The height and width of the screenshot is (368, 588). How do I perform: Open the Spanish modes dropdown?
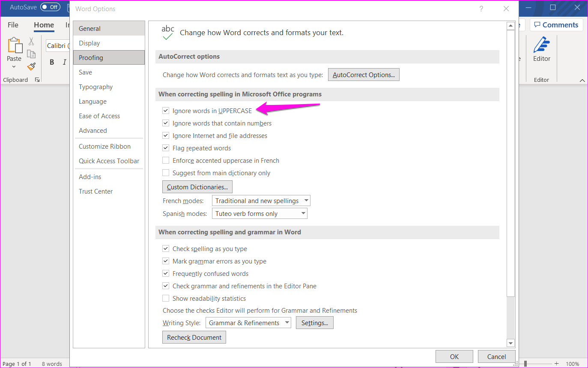260,213
